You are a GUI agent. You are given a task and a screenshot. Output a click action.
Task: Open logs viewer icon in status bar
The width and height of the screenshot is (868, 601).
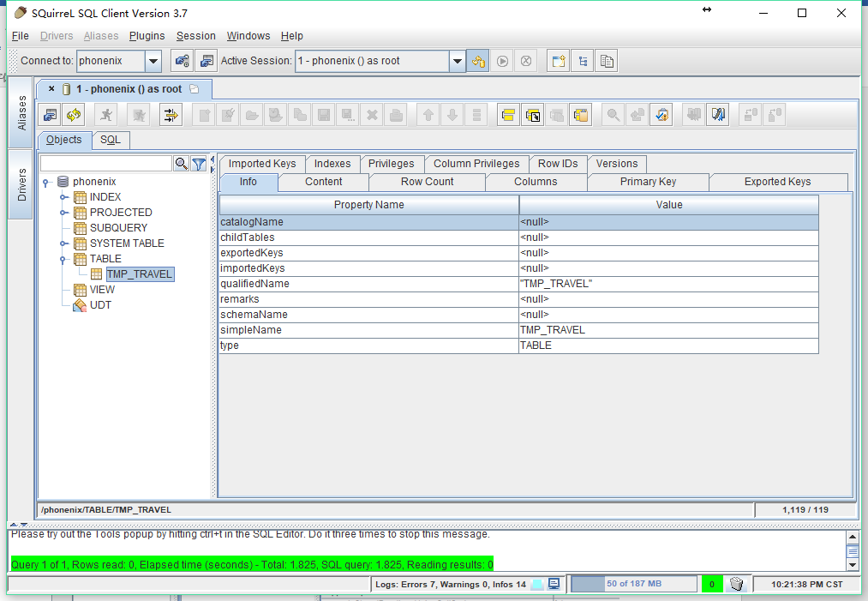[554, 584]
